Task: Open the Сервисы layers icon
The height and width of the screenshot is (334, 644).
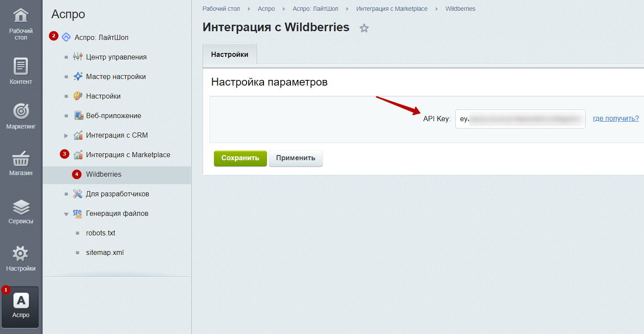Action: [21, 207]
